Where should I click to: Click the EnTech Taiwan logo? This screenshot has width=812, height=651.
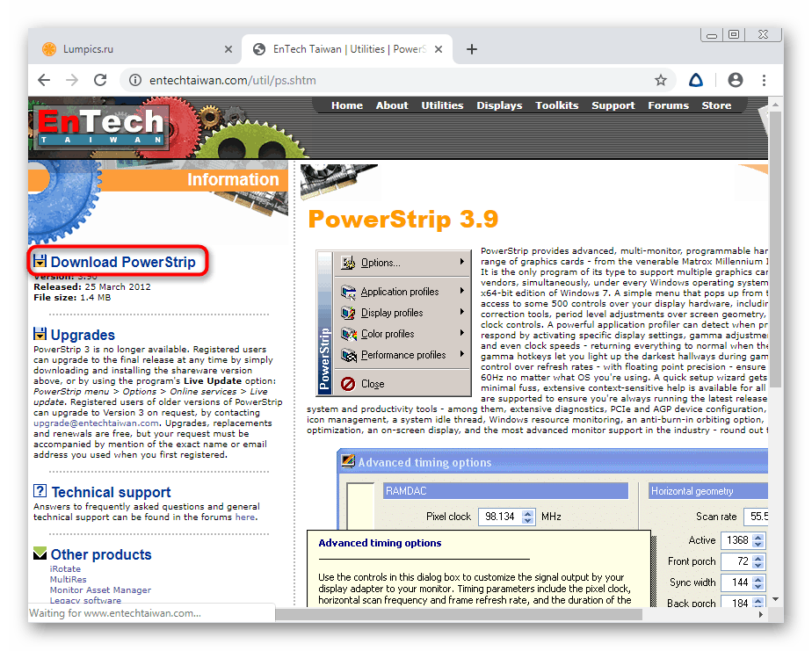(102, 128)
